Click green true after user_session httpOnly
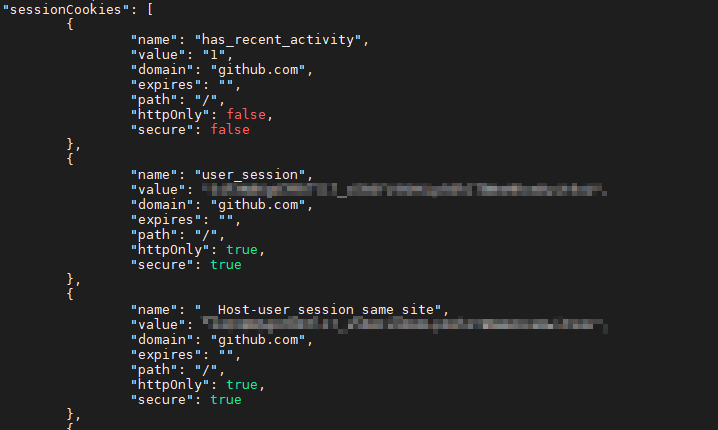 point(242,250)
